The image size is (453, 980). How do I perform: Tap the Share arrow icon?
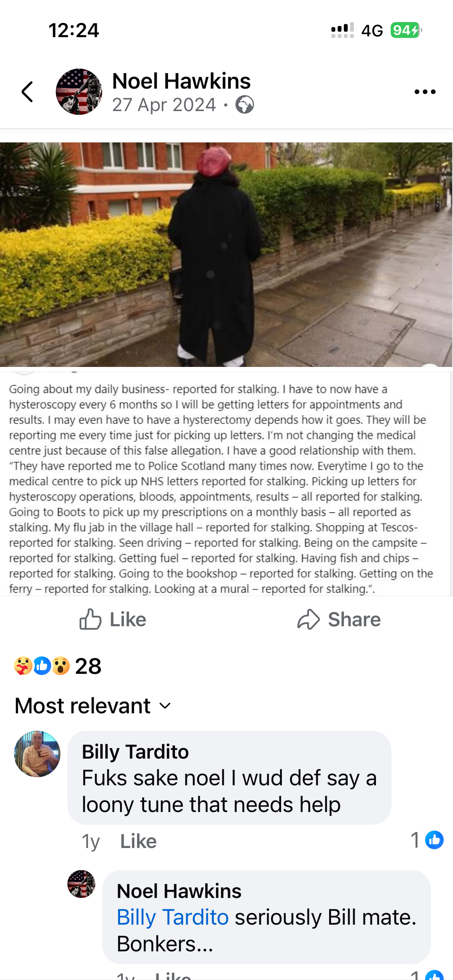tap(308, 619)
